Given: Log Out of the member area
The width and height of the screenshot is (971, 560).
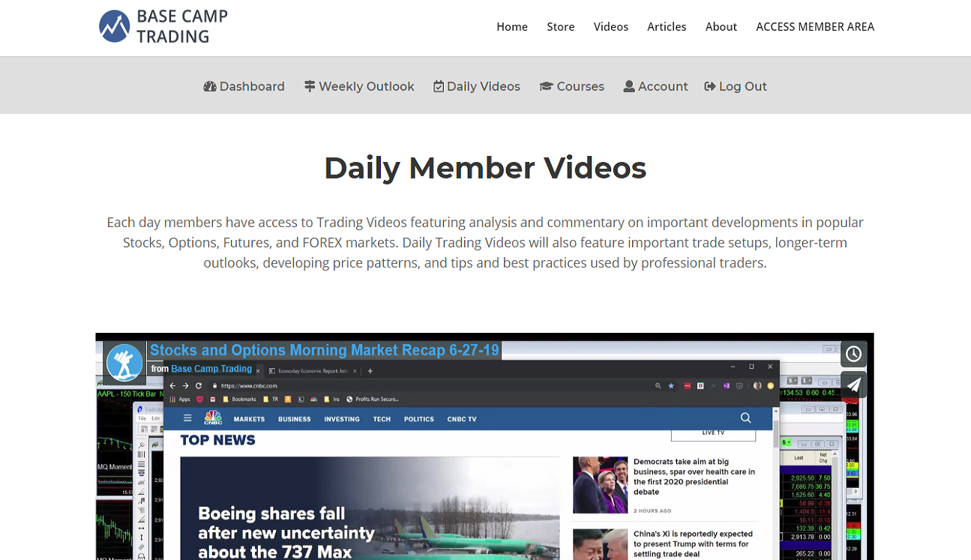Looking at the screenshot, I should pos(736,86).
